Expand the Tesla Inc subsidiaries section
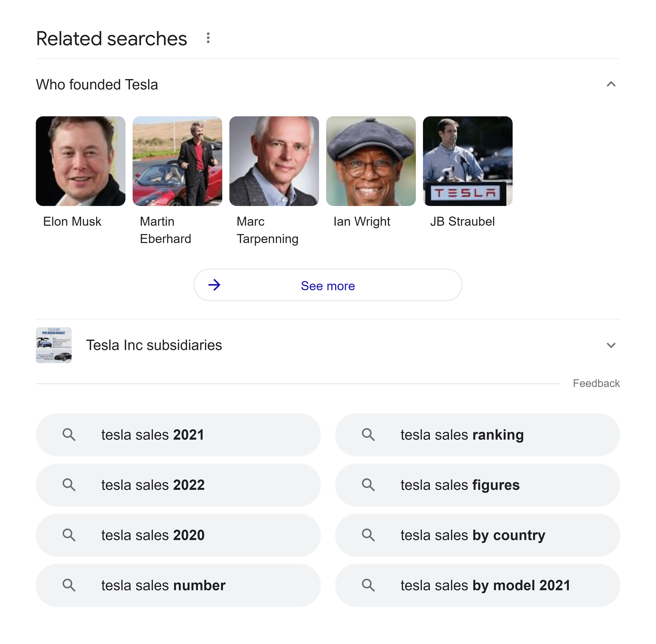Screen dimensions: 656x644 611,345
